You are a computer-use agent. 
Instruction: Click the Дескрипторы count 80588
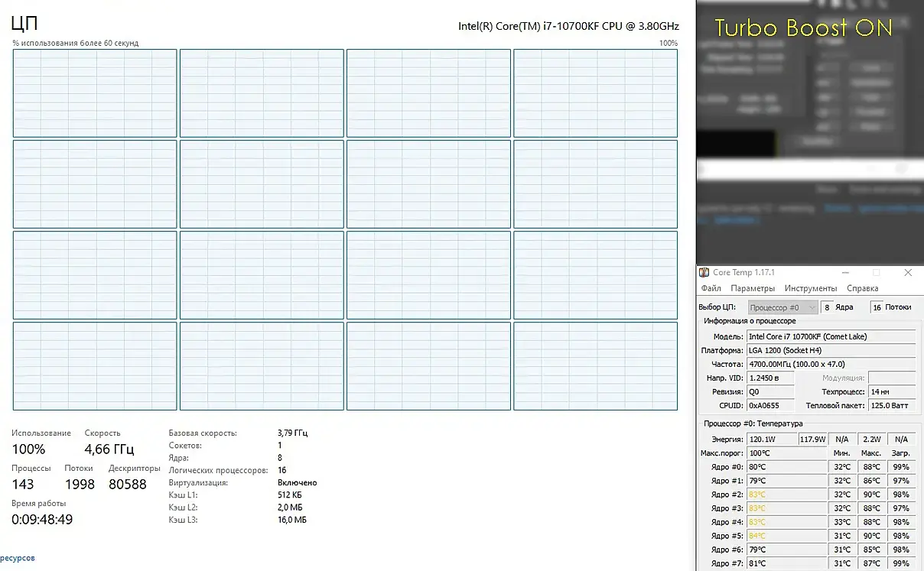click(x=128, y=484)
